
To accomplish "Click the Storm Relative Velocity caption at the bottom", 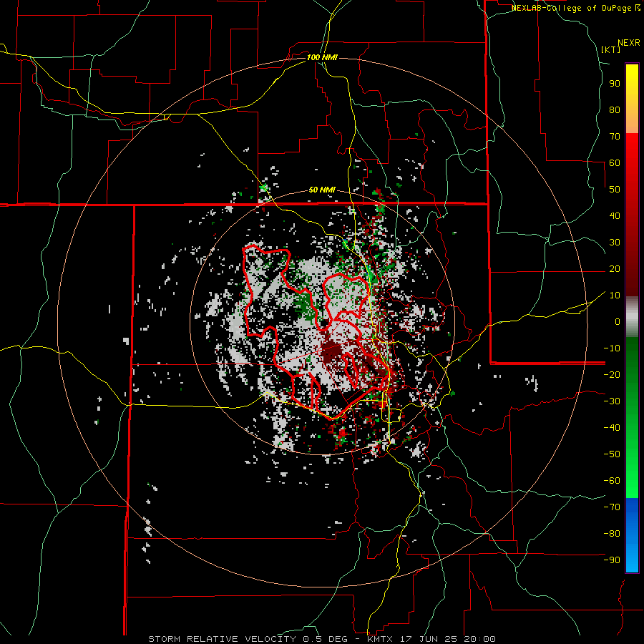I will 321,639.
